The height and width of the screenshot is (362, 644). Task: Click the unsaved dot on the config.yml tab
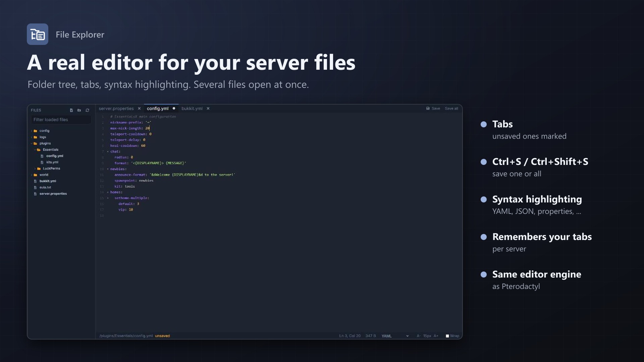click(x=174, y=108)
